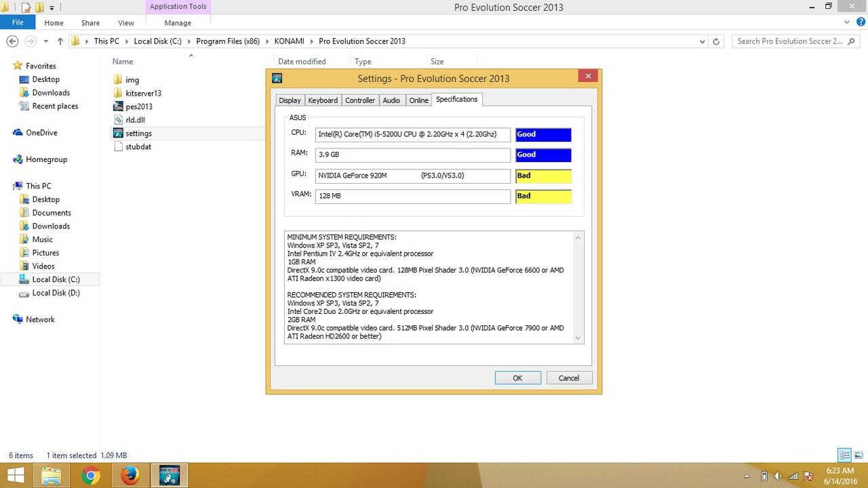Switch to large icons view layout
The width and height of the screenshot is (868, 488).
[858, 455]
